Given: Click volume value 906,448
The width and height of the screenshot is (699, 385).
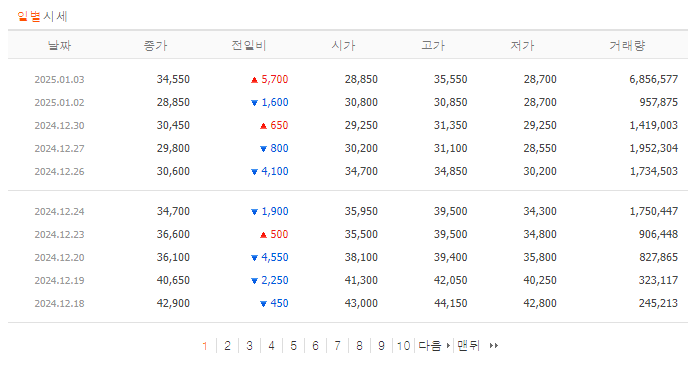Looking at the screenshot, I should click(x=658, y=234).
